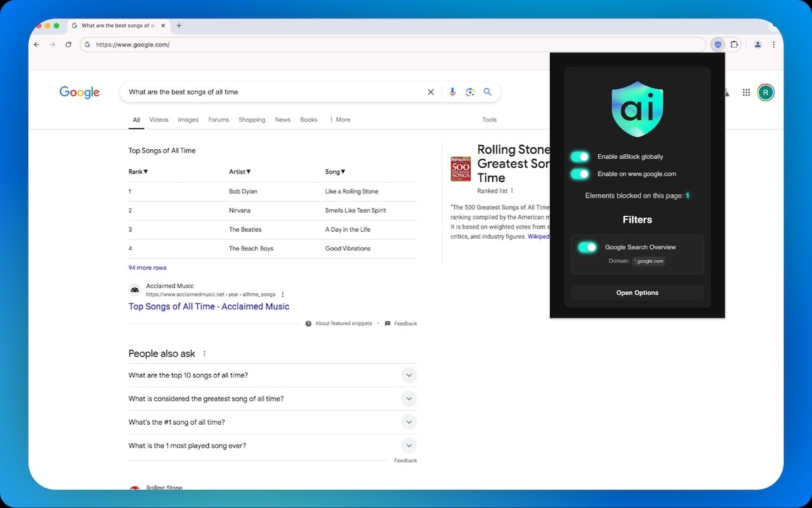Open the Chrome profile icon
This screenshot has height=508, width=812.
click(757, 44)
